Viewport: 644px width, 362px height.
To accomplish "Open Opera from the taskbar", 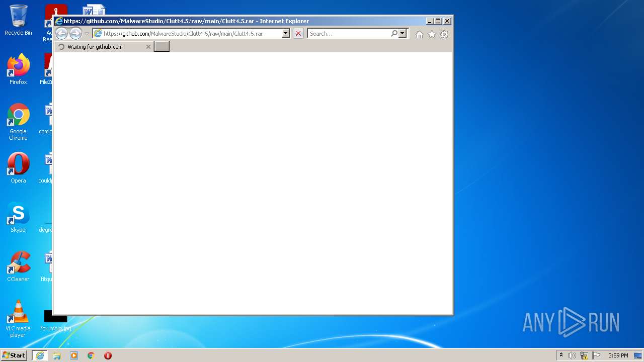I will pos(108,355).
